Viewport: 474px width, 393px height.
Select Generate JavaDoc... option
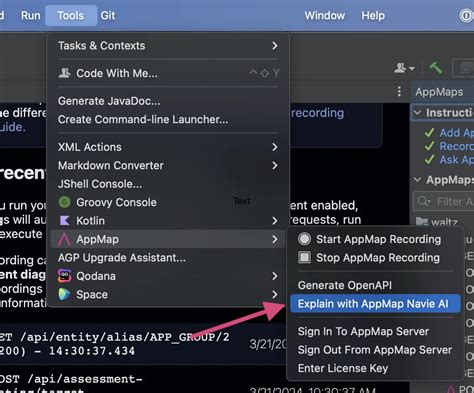168,101
